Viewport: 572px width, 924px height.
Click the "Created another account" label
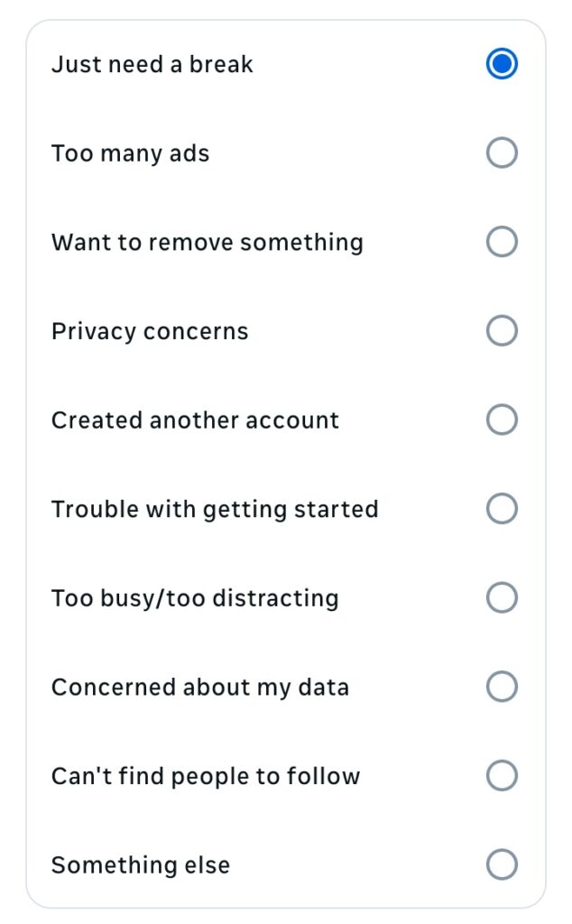point(195,420)
